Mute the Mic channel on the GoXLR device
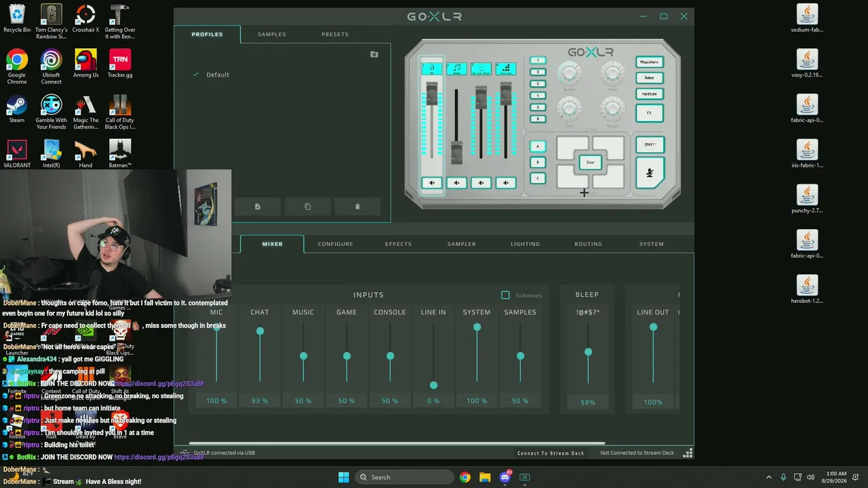This screenshot has height=488, width=868. click(432, 182)
